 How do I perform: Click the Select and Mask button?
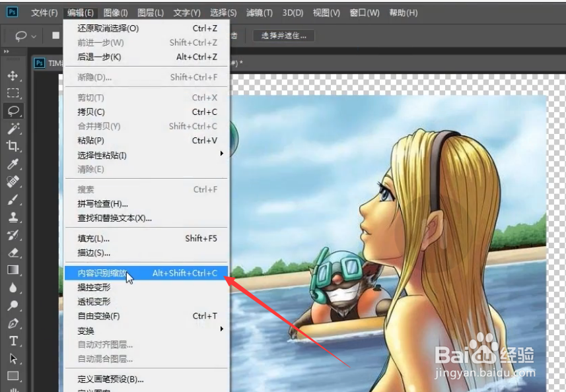[x=283, y=36]
